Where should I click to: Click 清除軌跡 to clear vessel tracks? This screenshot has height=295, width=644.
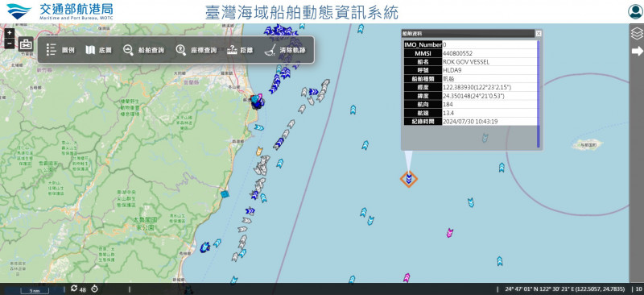pyautogui.click(x=285, y=50)
